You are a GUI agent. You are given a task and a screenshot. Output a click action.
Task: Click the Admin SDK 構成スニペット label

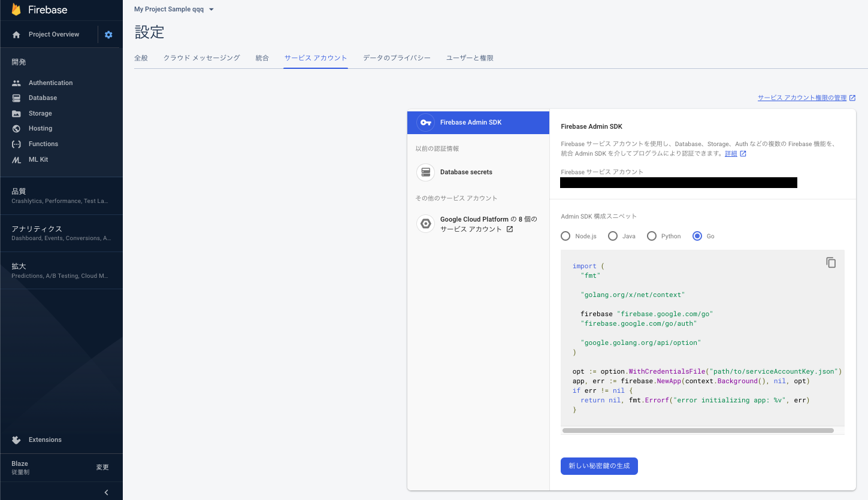(x=598, y=216)
